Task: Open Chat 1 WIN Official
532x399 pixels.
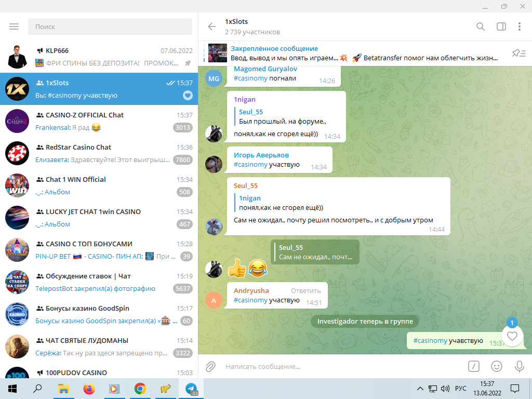Action: coord(99,185)
